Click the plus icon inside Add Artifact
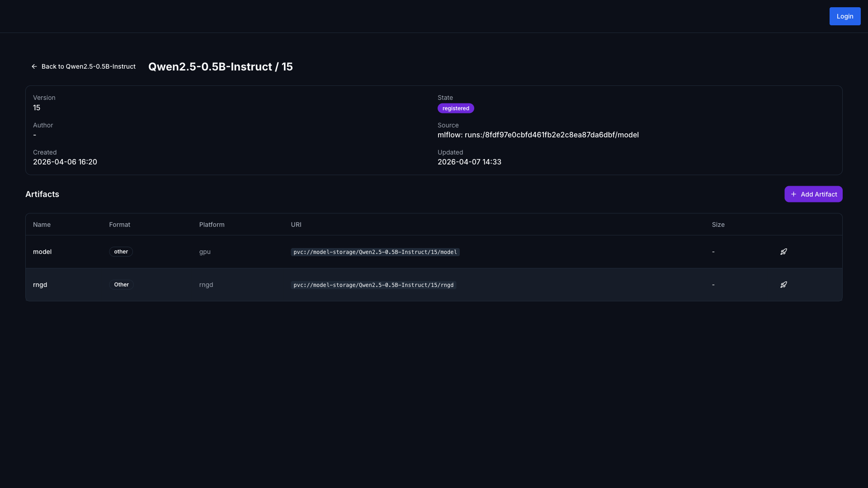868x488 pixels. coord(794,194)
